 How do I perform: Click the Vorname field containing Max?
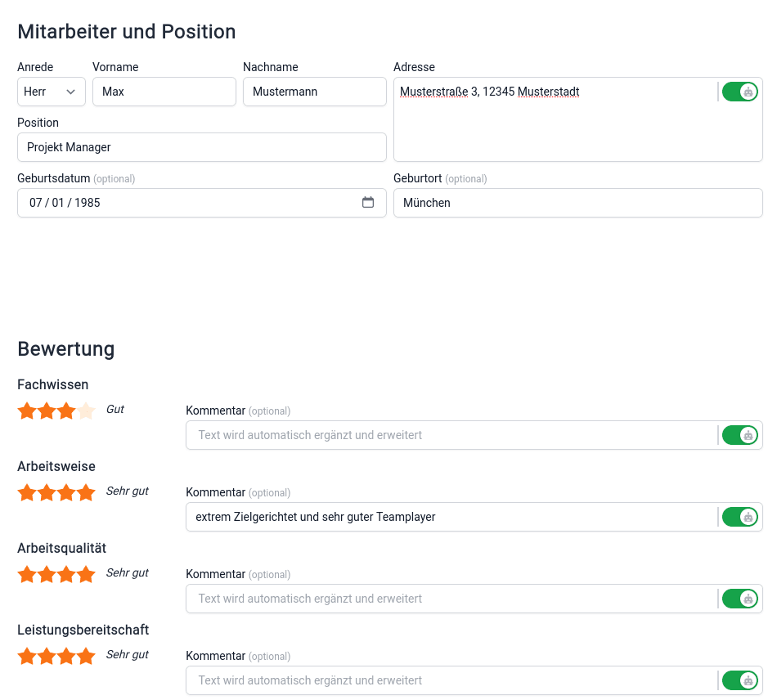point(164,92)
